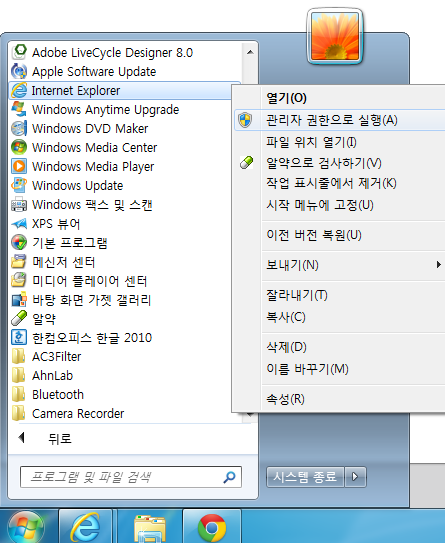Open the file explorer from the taskbar
Screen dimensions: 447x543
(x=150, y=527)
